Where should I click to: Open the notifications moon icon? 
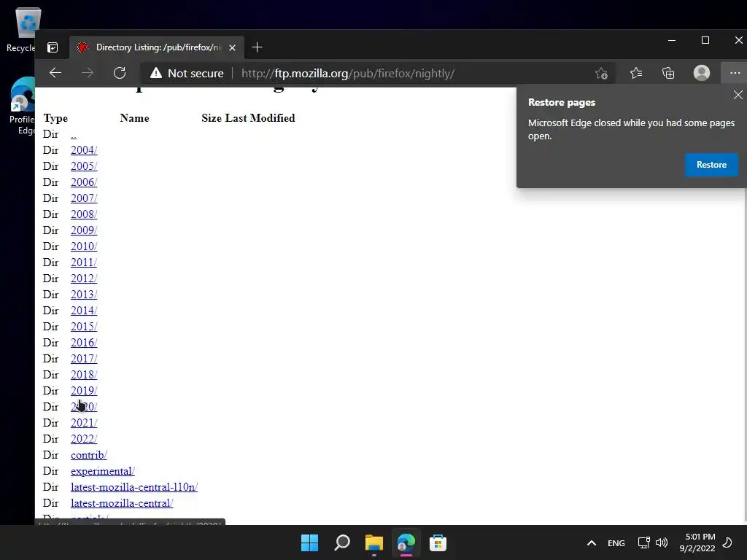click(727, 542)
